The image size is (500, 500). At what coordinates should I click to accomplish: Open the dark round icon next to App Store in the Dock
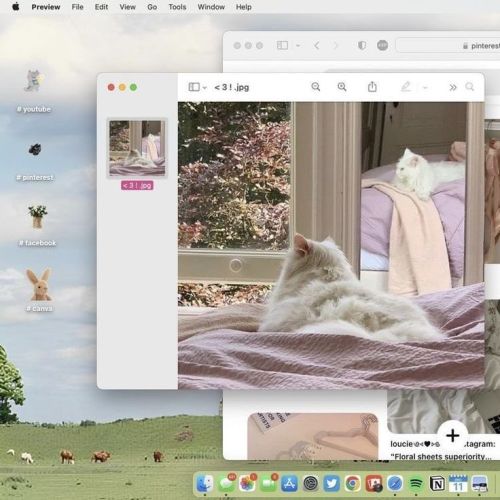310,484
